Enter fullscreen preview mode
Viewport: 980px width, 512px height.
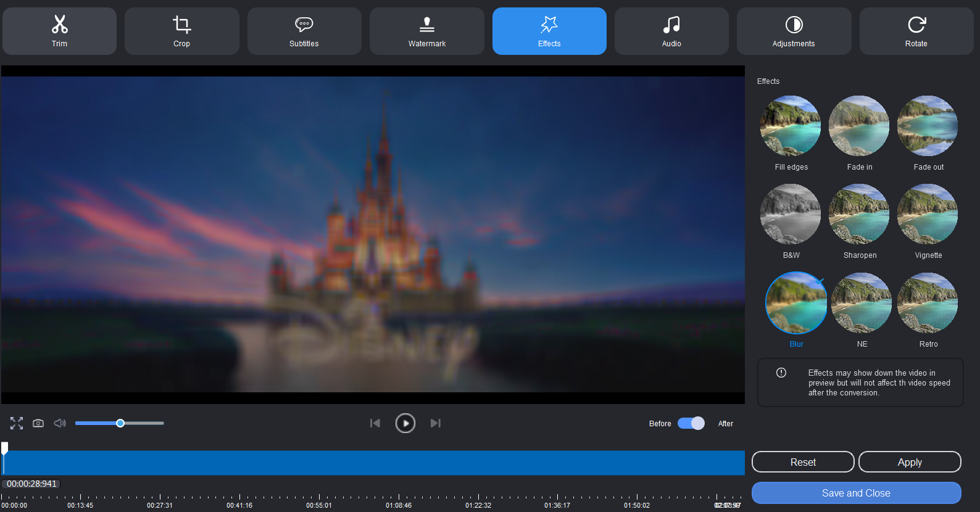coord(17,423)
